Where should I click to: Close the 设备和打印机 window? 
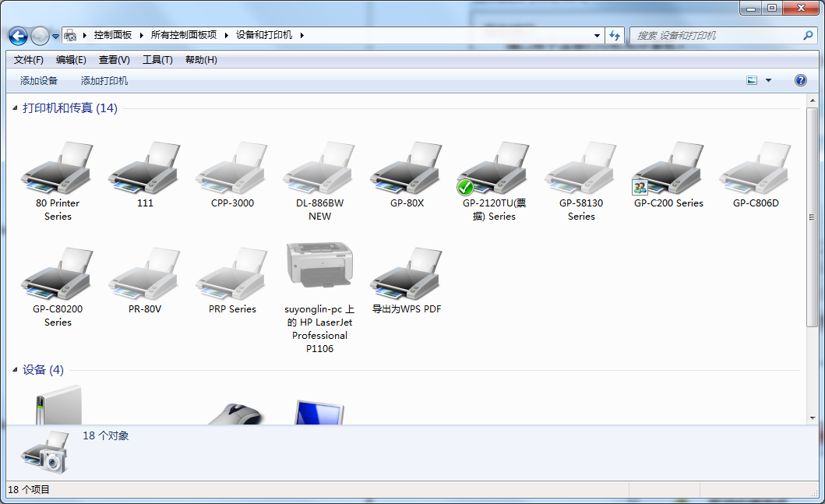pos(801,8)
